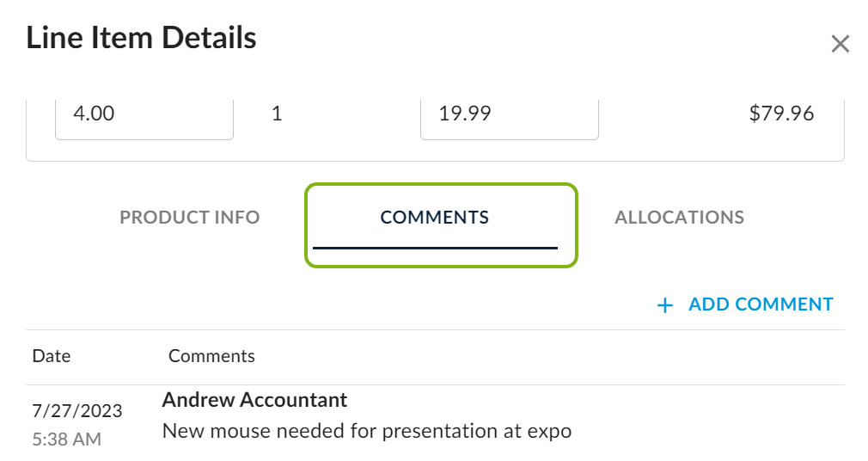868x461 pixels.
Task: Click the Line Item Details heading
Action: (141, 39)
